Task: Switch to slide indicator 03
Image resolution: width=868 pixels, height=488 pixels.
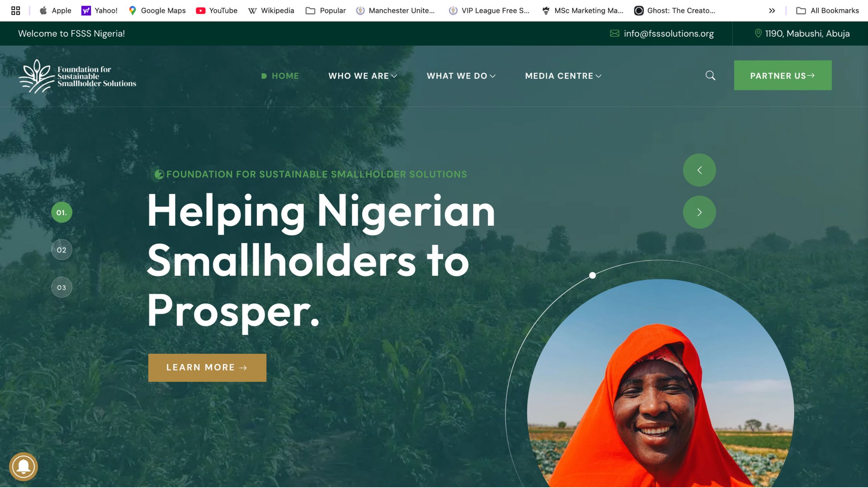Action: 62,287
